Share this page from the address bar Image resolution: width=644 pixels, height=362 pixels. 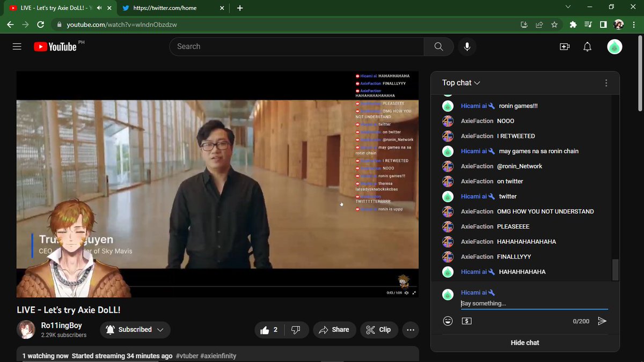point(539,25)
